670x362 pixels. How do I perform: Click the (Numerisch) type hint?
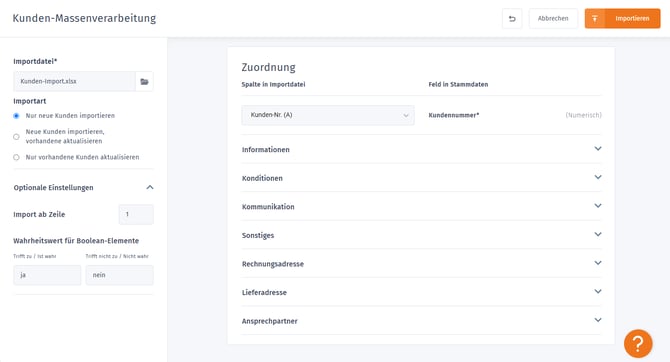coord(584,115)
